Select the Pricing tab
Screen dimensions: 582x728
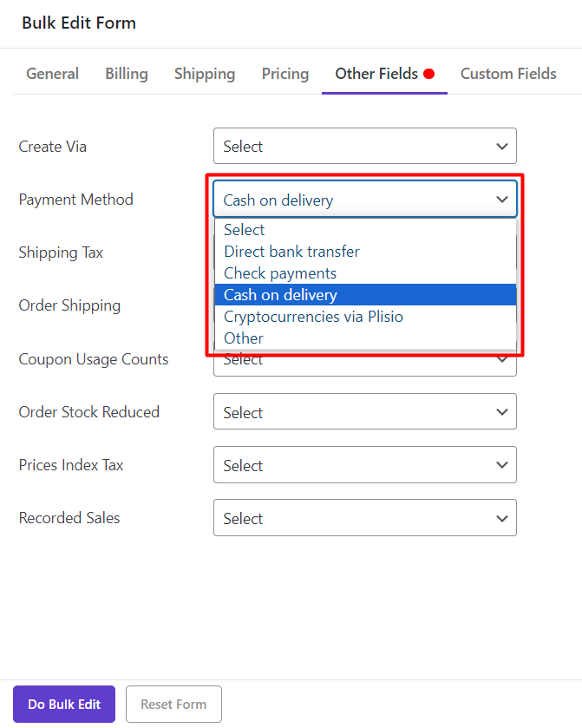(285, 74)
